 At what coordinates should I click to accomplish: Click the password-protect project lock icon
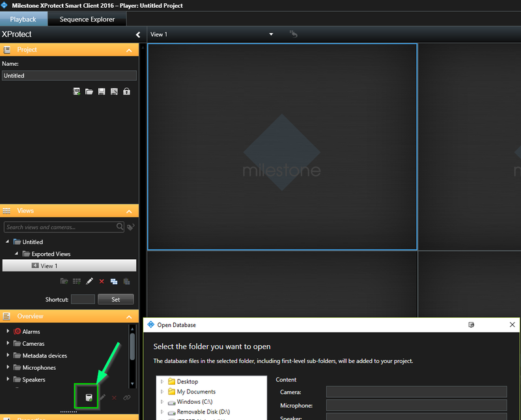pyautogui.click(x=126, y=91)
